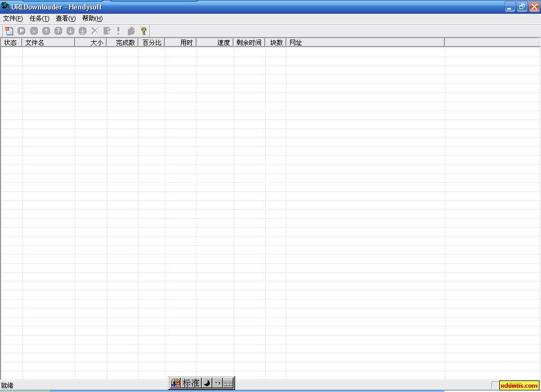Viewport: 541px width, 392px height.
Task: Click the IME input method logo icon
Action: coord(175,383)
